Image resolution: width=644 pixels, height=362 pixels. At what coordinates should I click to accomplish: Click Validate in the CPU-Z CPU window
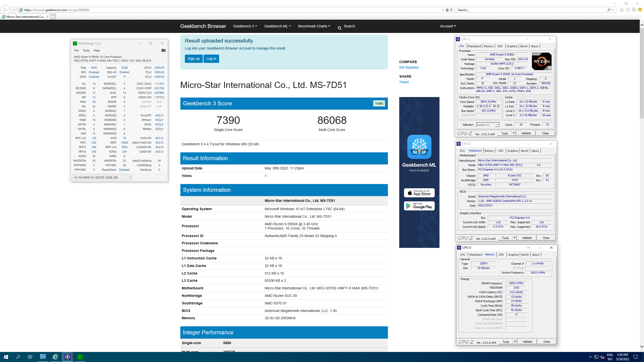526,133
